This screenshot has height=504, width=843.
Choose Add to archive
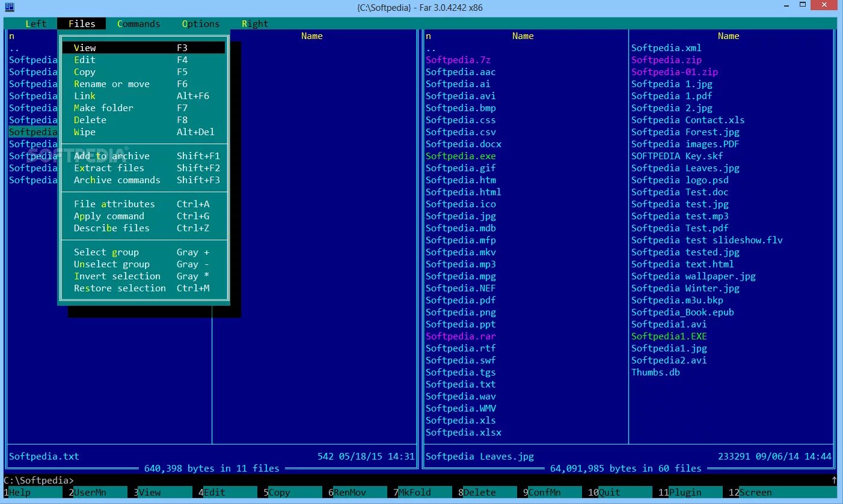pos(144,156)
